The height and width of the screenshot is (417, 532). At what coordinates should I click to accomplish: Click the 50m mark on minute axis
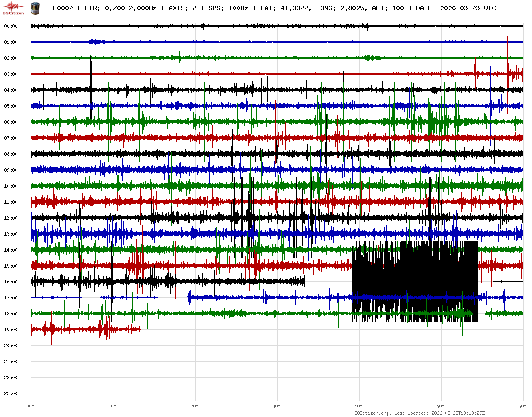(441, 406)
